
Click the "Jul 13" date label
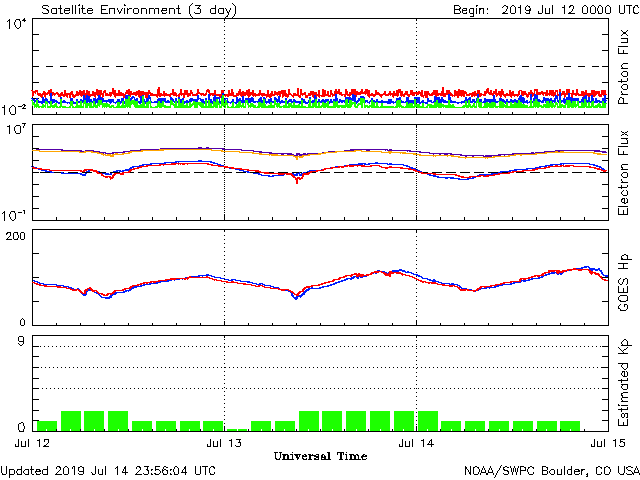tap(224, 443)
